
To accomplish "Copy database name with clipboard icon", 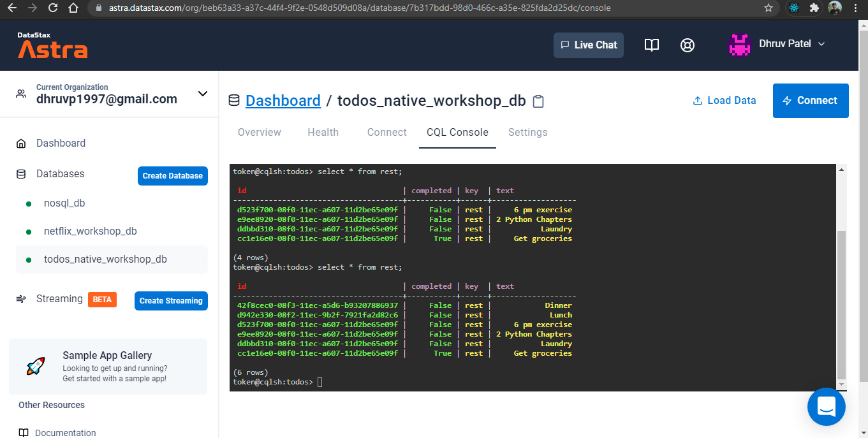I will coord(538,101).
